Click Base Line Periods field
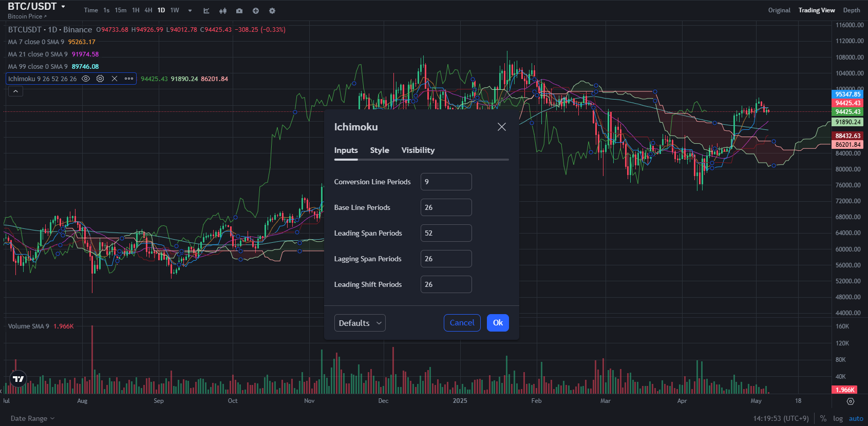The image size is (868, 426). click(x=446, y=207)
